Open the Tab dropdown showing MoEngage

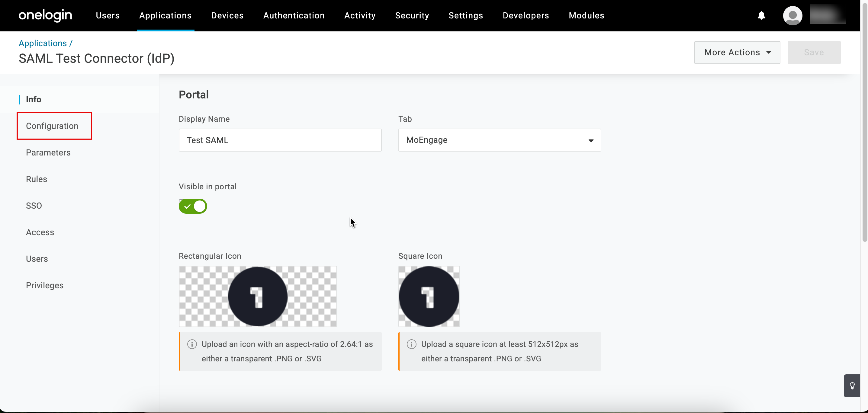(499, 140)
